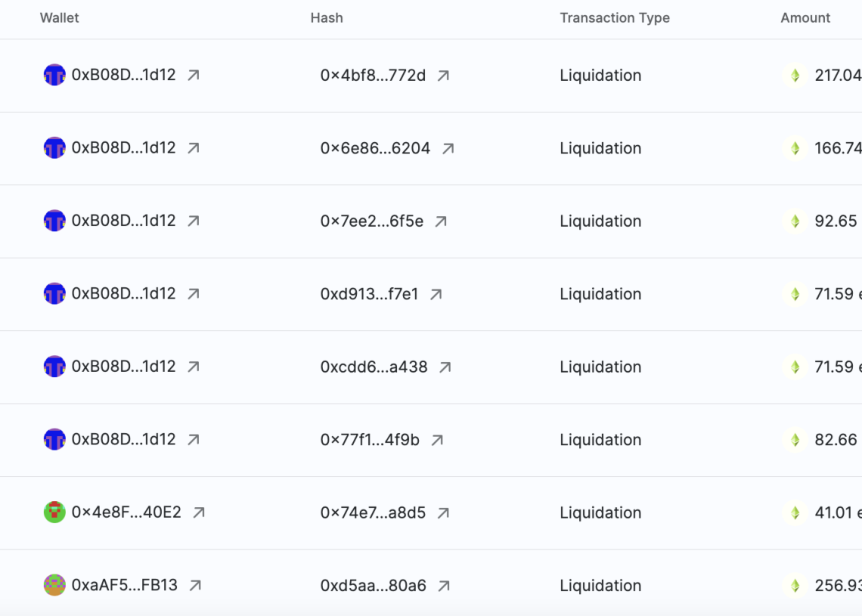The width and height of the screenshot is (862, 616).
Task: Open external link icon beside hash 0x6e86...6204
Action: click(x=448, y=149)
